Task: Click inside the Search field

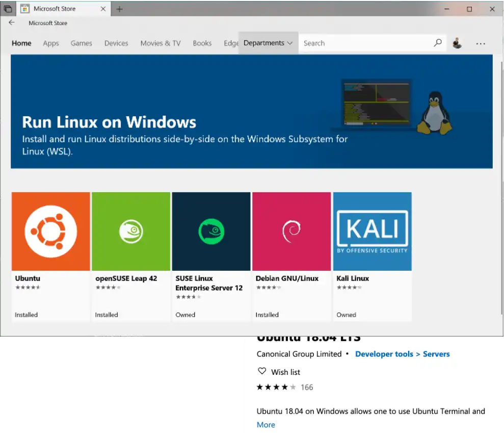Action: (357, 43)
